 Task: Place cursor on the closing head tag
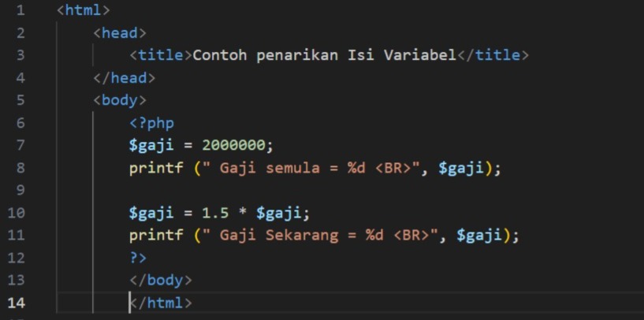click(124, 78)
